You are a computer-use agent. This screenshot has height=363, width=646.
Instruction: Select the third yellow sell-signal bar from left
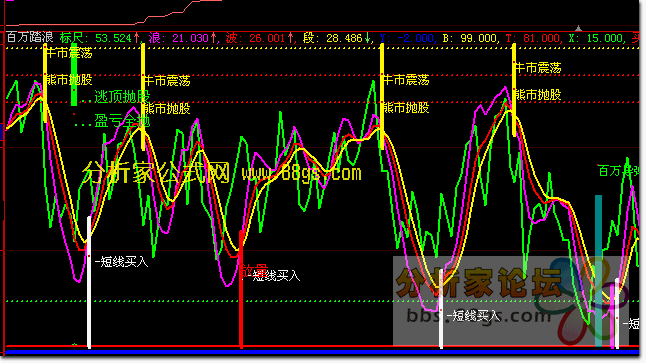pos(382,96)
